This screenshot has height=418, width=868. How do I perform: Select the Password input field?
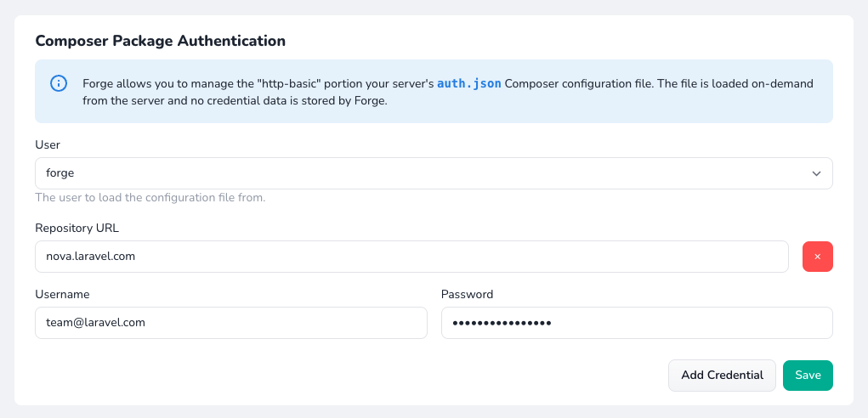tap(636, 323)
